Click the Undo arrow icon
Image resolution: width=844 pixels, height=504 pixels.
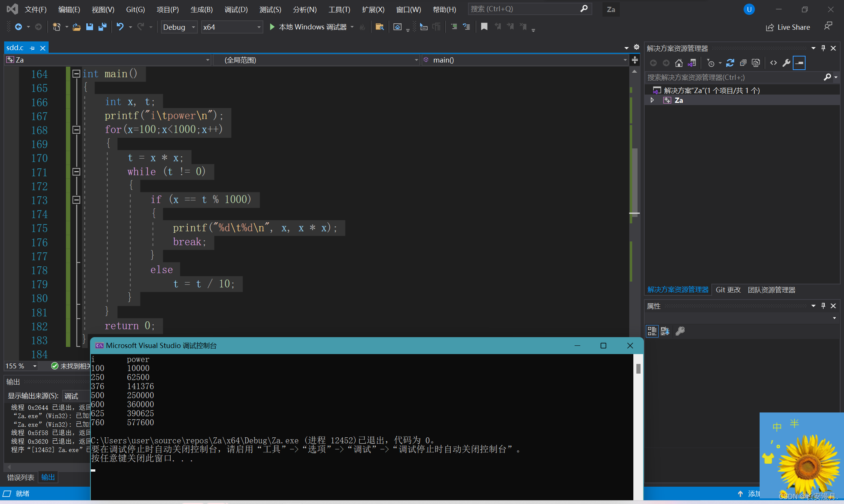point(120,27)
